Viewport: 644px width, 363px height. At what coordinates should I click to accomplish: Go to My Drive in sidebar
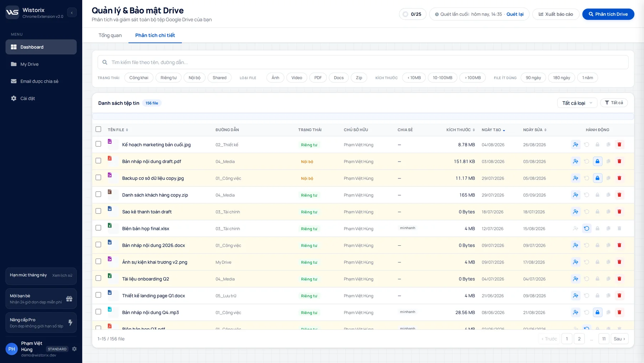point(41,64)
